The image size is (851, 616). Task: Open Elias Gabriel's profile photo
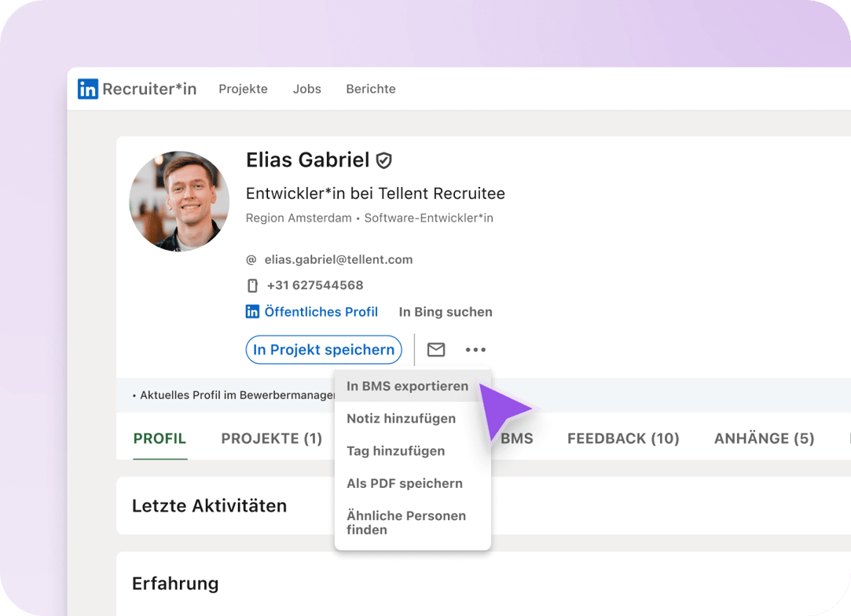coord(179,201)
